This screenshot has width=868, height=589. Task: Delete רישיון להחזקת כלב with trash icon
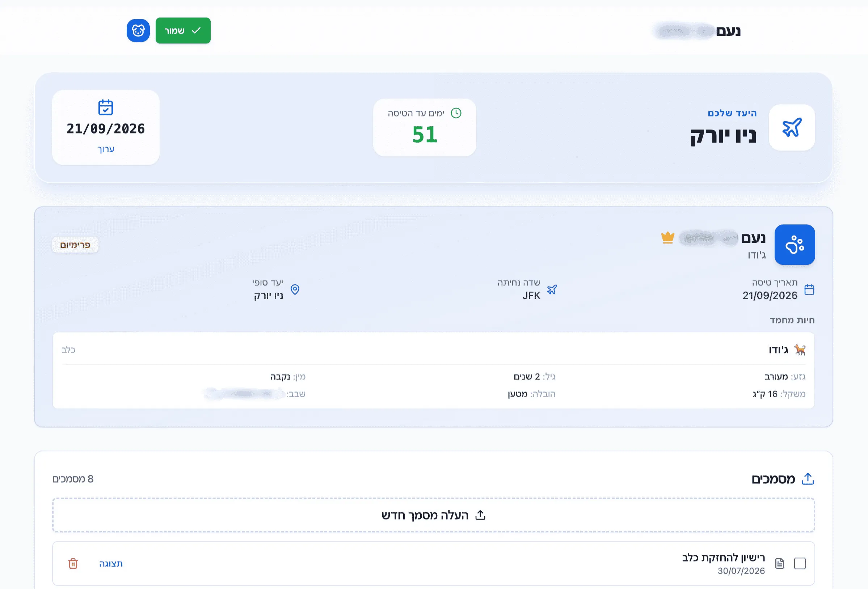coord(73,564)
